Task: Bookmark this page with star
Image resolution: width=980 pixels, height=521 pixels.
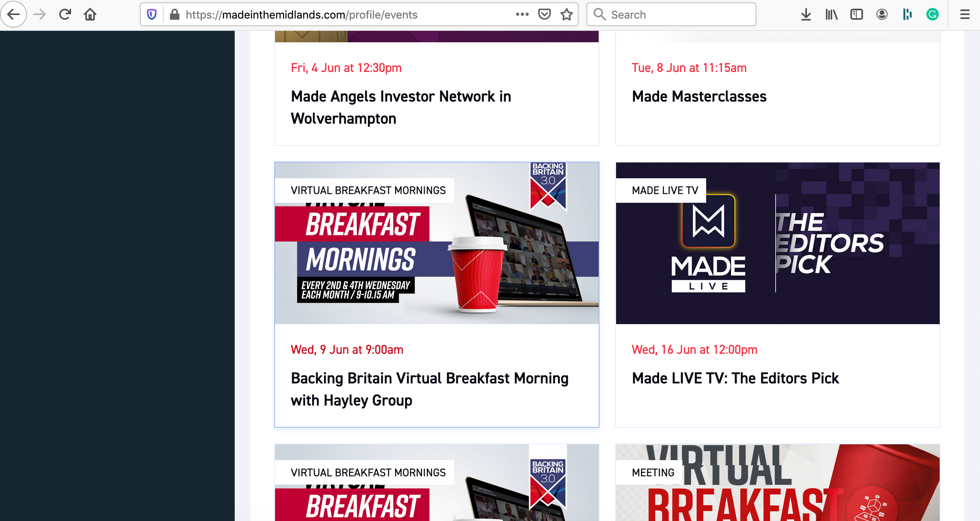Action: [567, 15]
